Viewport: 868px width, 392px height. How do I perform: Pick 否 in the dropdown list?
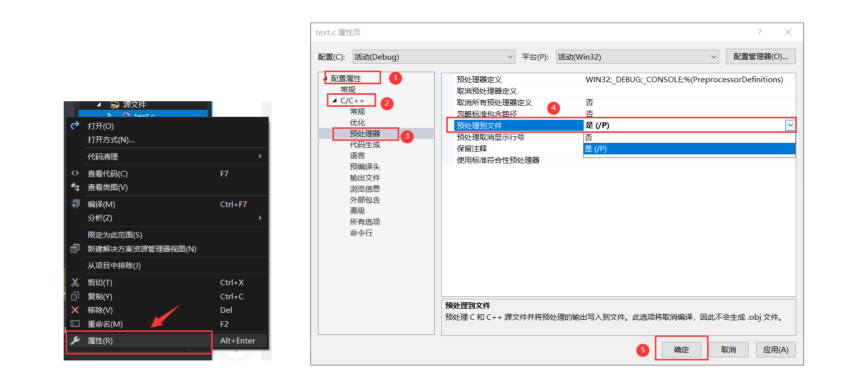click(x=689, y=137)
